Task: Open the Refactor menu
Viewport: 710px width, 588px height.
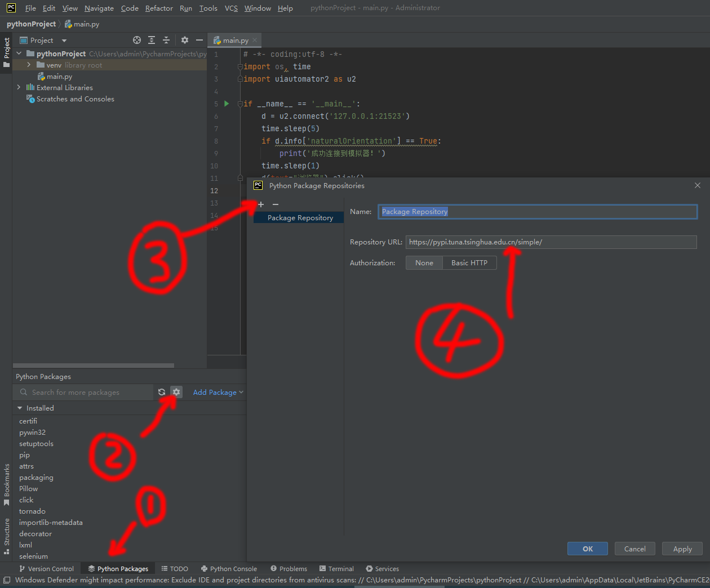Action: [x=159, y=8]
